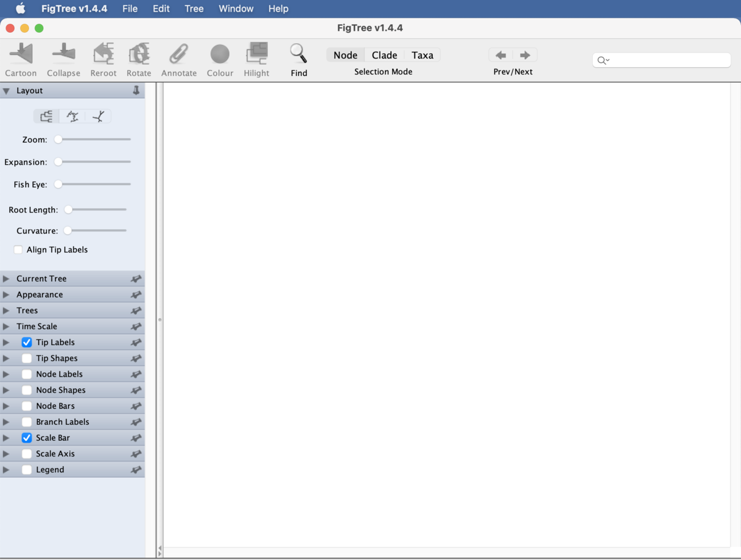Pin the Layout panel
The image size is (741, 560).
136,90
